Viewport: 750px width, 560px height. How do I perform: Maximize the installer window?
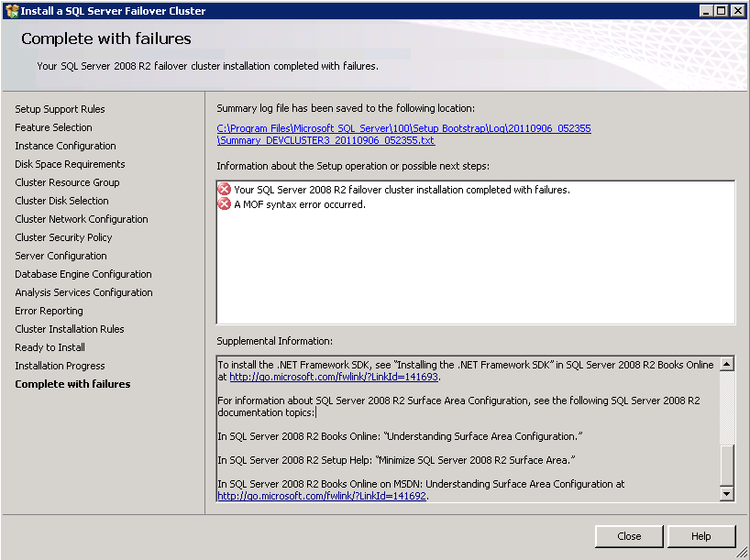[721, 11]
